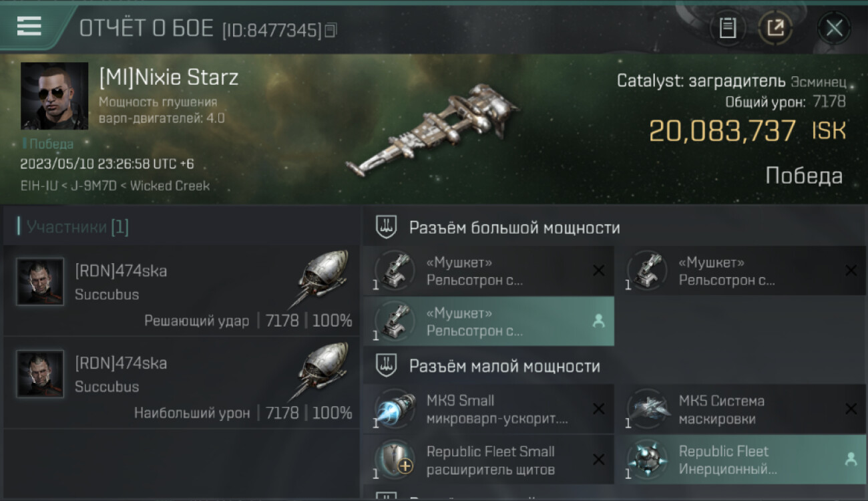Select MK5 Система маскировки module
Screen dimensions: 868x501
coord(741,409)
